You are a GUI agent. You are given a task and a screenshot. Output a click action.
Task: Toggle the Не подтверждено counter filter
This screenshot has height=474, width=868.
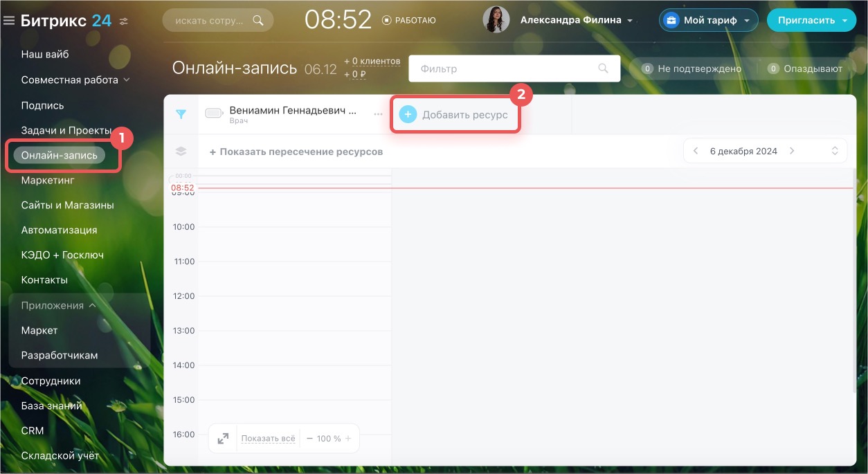(692, 69)
